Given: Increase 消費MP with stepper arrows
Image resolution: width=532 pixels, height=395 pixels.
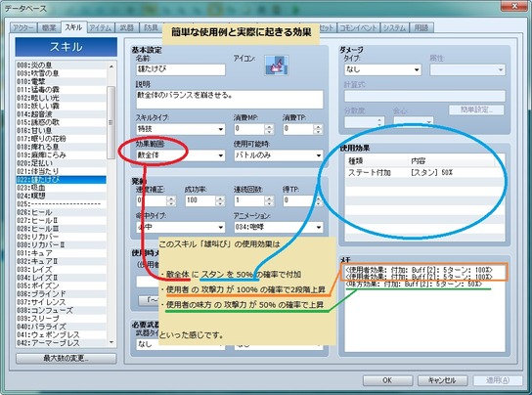Looking at the screenshot, I should click(269, 126).
